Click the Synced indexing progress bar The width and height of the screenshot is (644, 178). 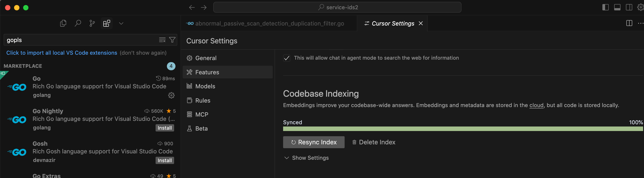point(462,129)
